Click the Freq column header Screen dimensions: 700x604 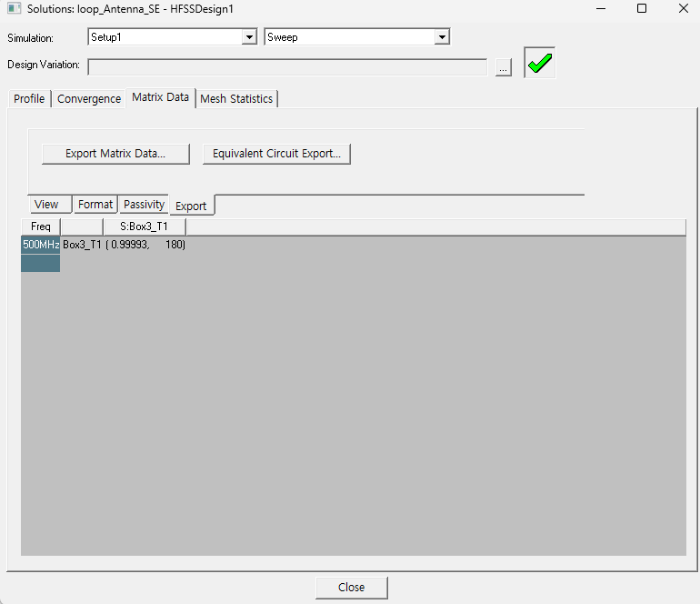(41, 226)
